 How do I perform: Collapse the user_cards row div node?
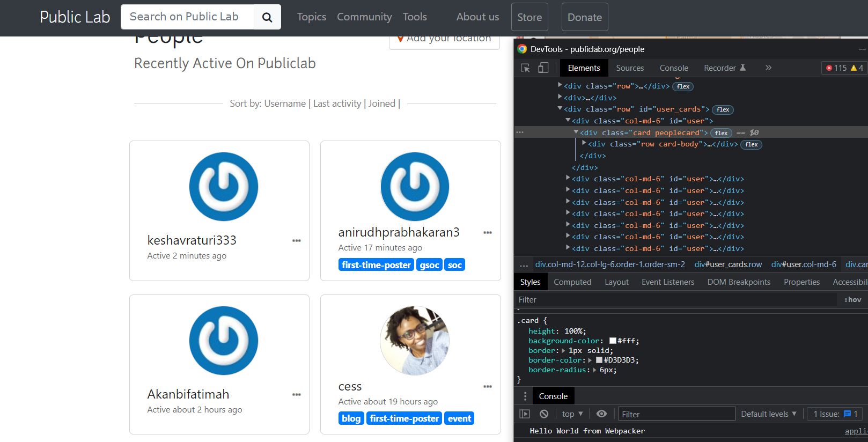pos(560,109)
